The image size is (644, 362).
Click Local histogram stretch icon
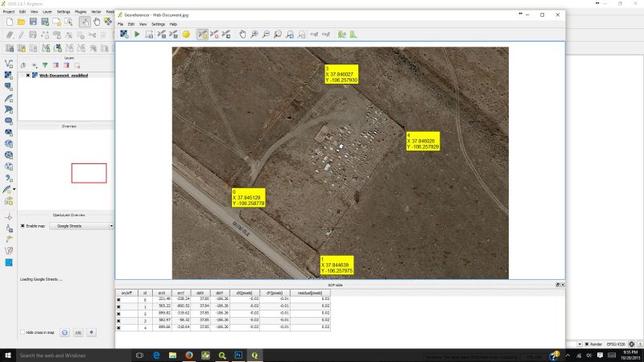[353, 35]
